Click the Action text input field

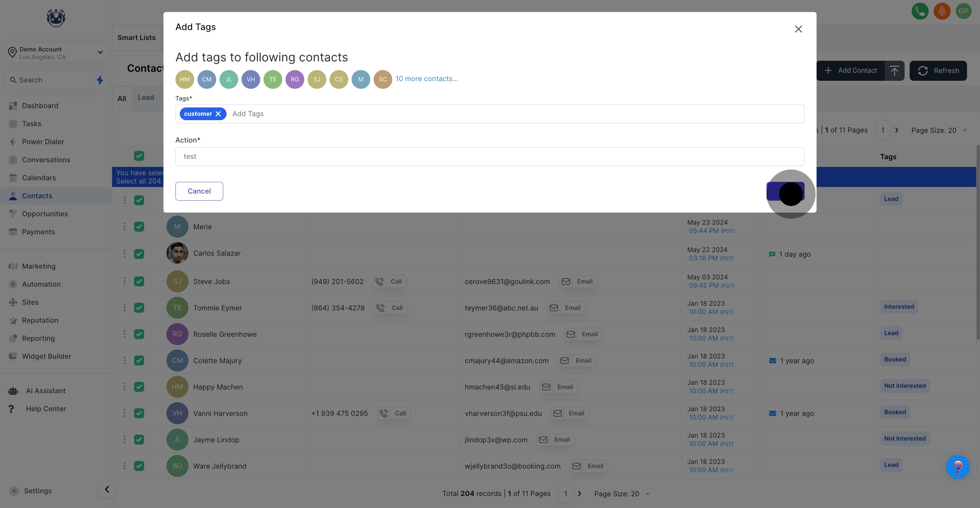pyautogui.click(x=490, y=157)
